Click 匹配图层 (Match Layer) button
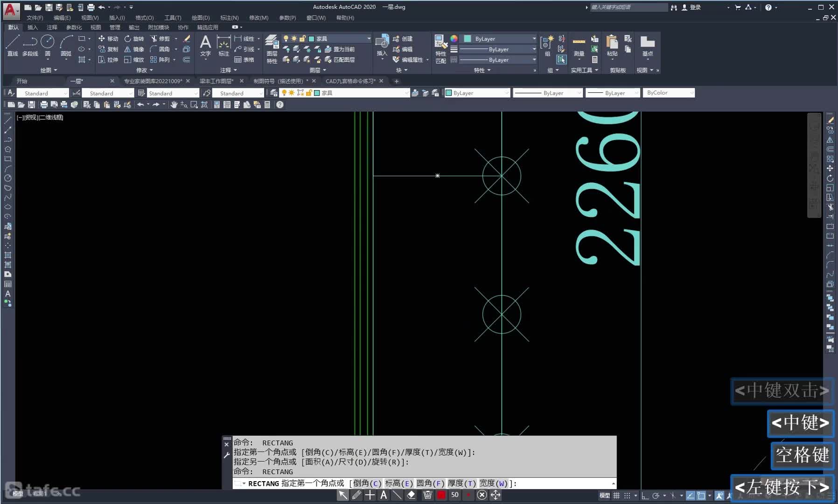The width and height of the screenshot is (838, 504). tap(340, 60)
